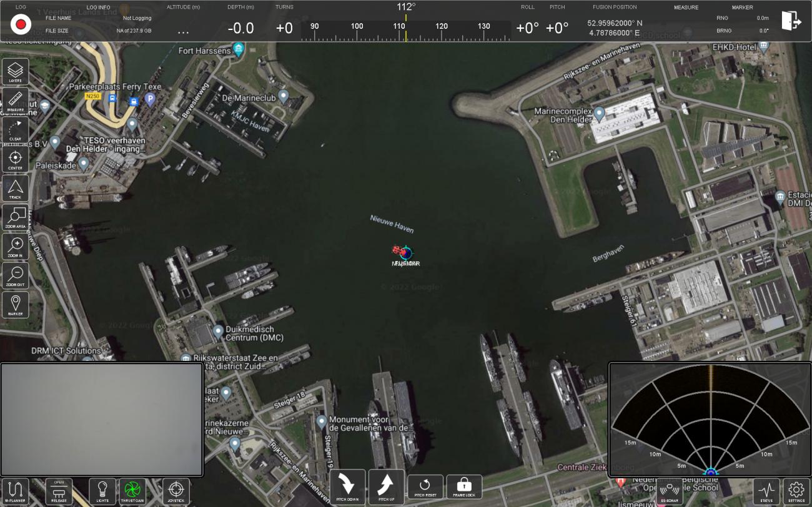Click the 'Not Logging' file name status

[x=137, y=18]
